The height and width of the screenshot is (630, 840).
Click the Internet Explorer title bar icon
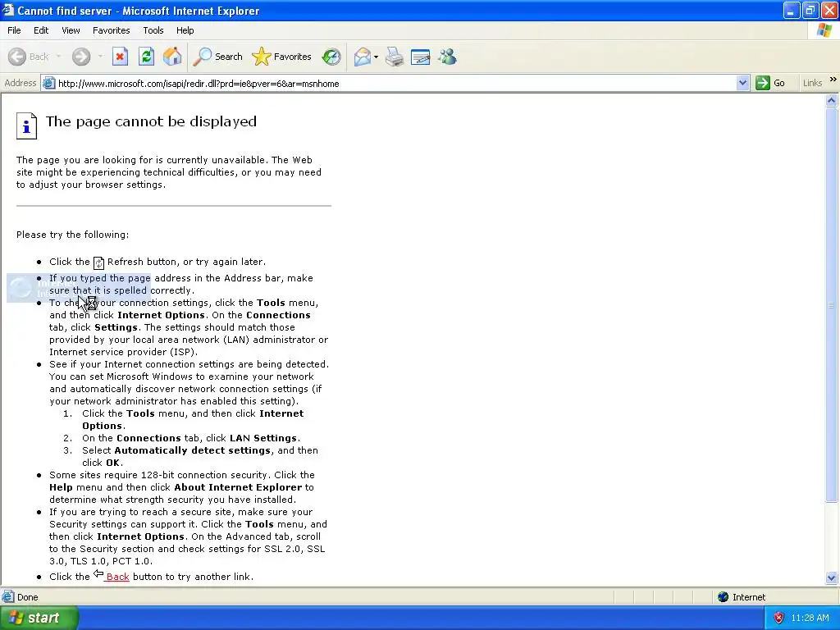tap(8, 10)
